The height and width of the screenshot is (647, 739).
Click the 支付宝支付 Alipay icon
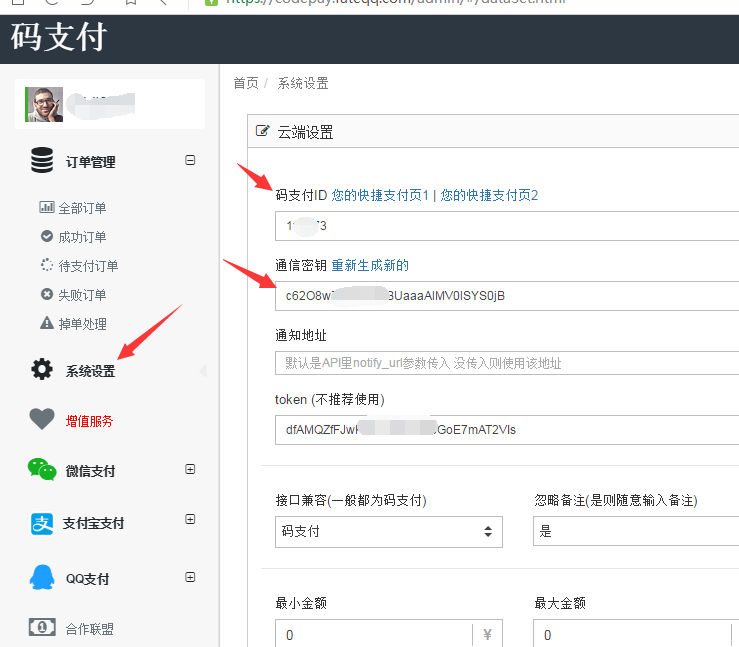point(42,524)
